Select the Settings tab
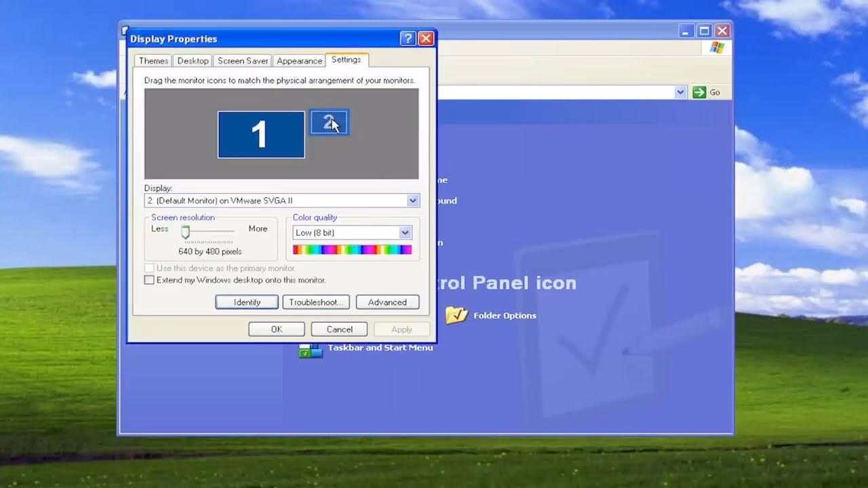The height and width of the screenshot is (488, 868). click(x=346, y=60)
